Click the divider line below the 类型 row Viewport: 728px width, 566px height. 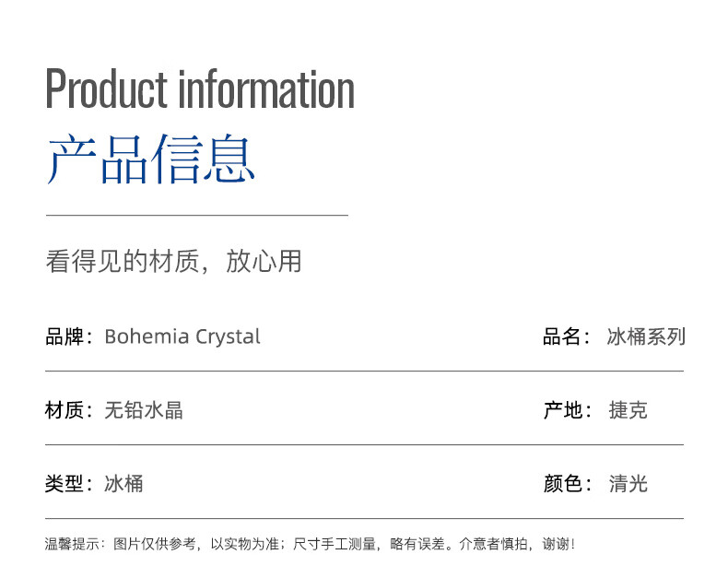(364, 518)
